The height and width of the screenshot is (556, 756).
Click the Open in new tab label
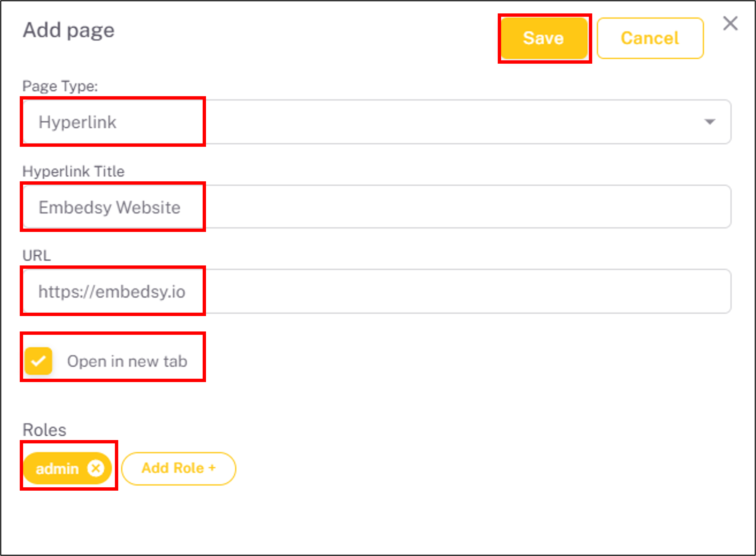pos(128,361)
